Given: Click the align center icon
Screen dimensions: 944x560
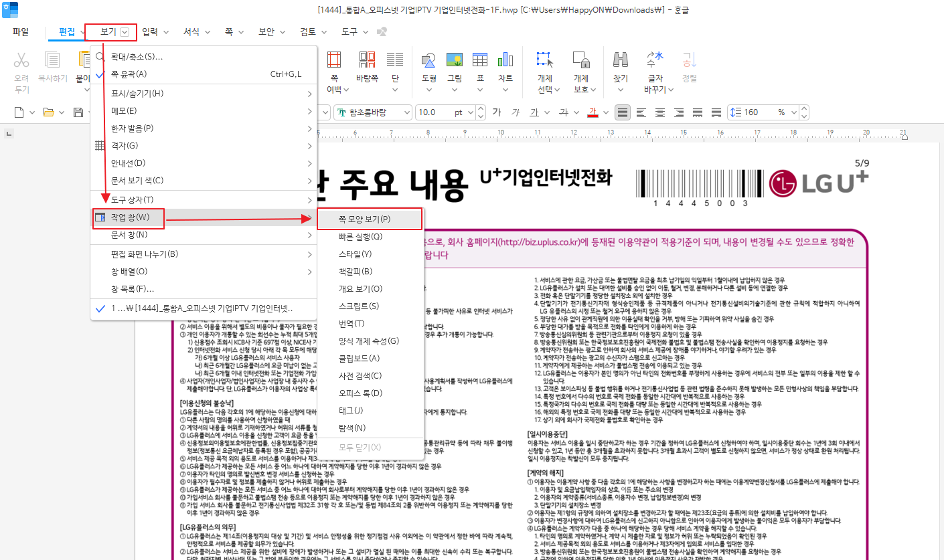Looking at the screenshot, I should 660,112.
